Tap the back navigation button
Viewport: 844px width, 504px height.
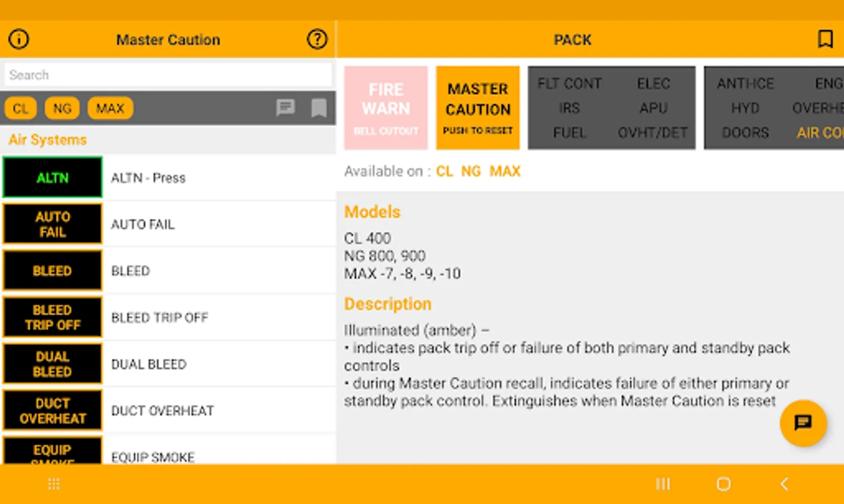(783, 484)
